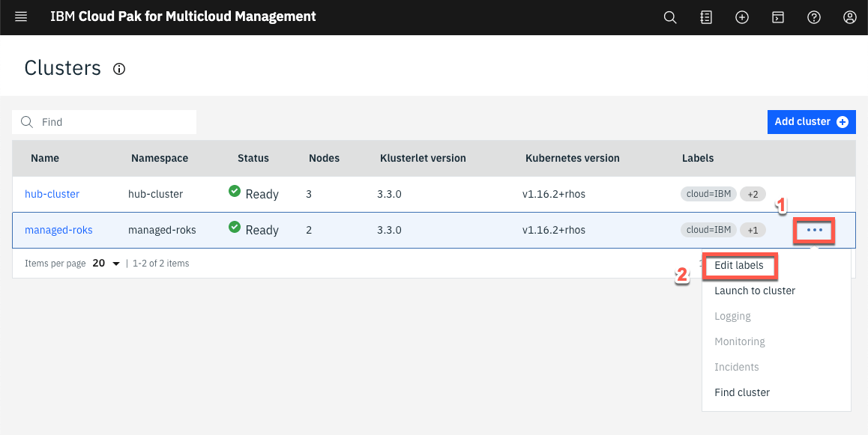Select Edit labels from the context menu

click(739, 265)
